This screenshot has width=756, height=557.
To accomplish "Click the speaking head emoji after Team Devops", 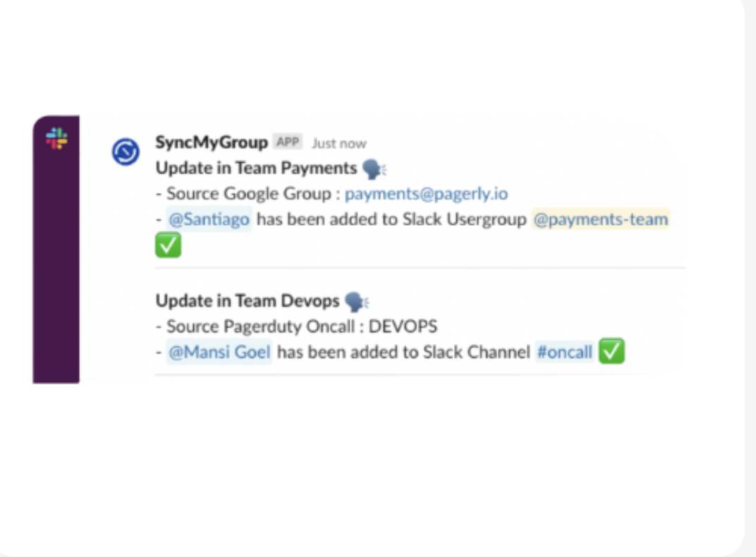I will tap(358, 302).
